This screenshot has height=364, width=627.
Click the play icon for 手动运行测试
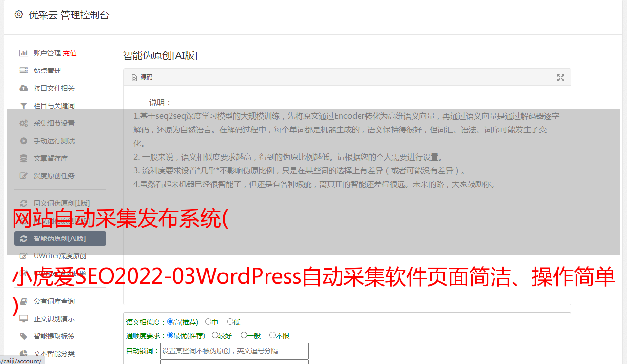[x=23, y=141]
